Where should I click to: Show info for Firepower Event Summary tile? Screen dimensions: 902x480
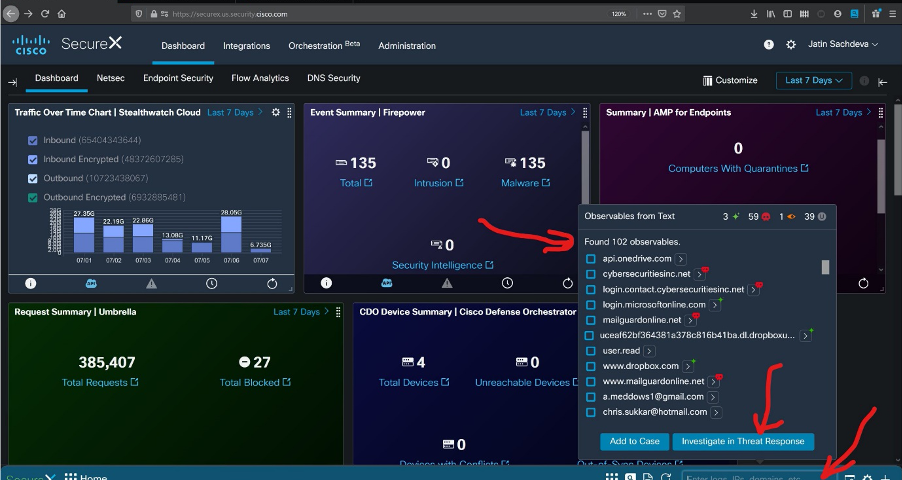(x=326, y=283)
